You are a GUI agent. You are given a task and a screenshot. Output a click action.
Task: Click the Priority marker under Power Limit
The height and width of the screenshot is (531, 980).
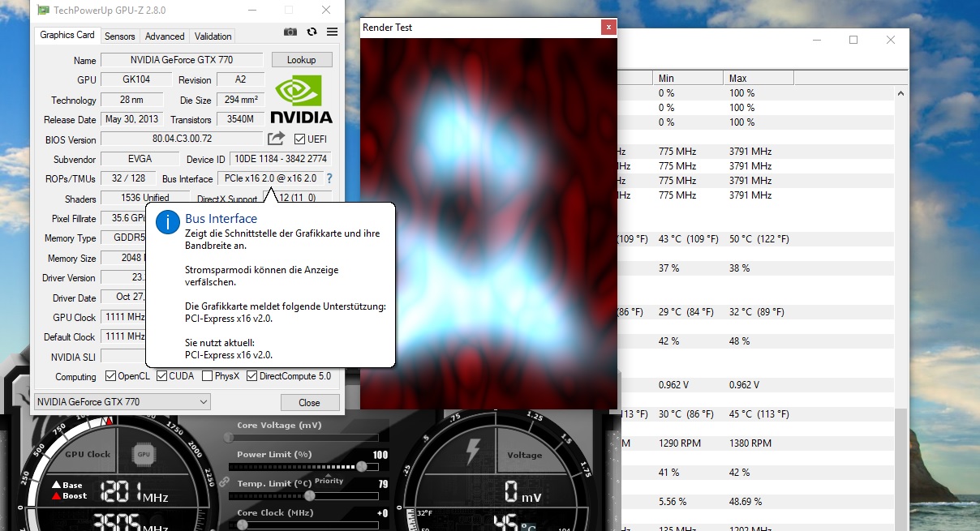tap(329, 481)
